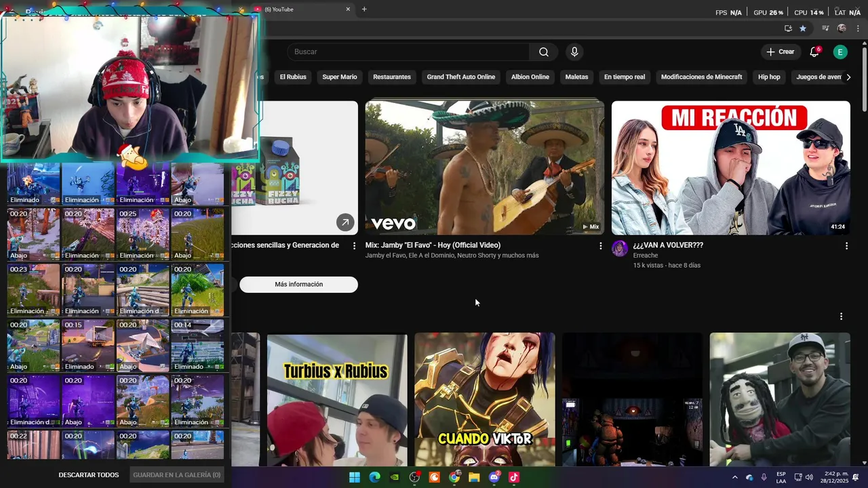The width and height of the screenshot is (868, 488).
Task: Select the 00:15 Eliminado clip
Action: (x=88, y=345)
